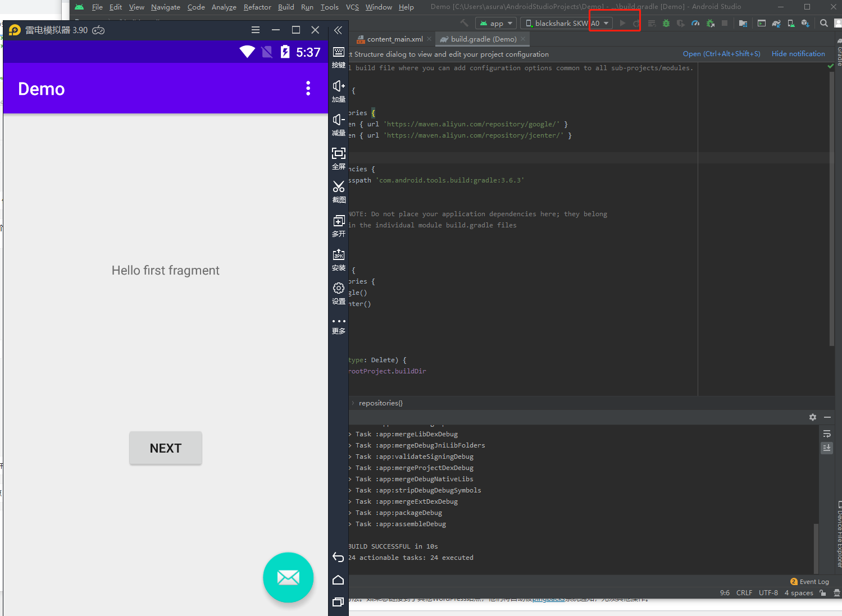Toggle file read-only lock in status bar
Screen dimensions: 842x616
823,593
